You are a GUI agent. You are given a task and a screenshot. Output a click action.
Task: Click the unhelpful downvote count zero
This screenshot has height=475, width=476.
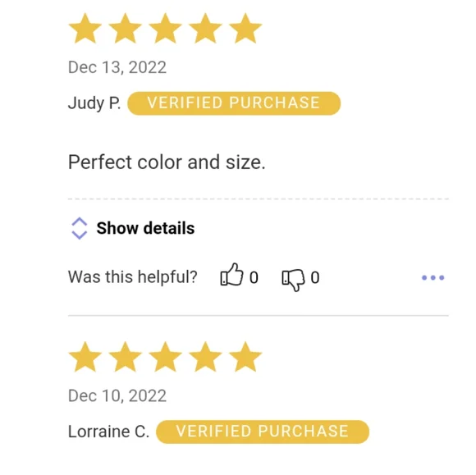315,278
